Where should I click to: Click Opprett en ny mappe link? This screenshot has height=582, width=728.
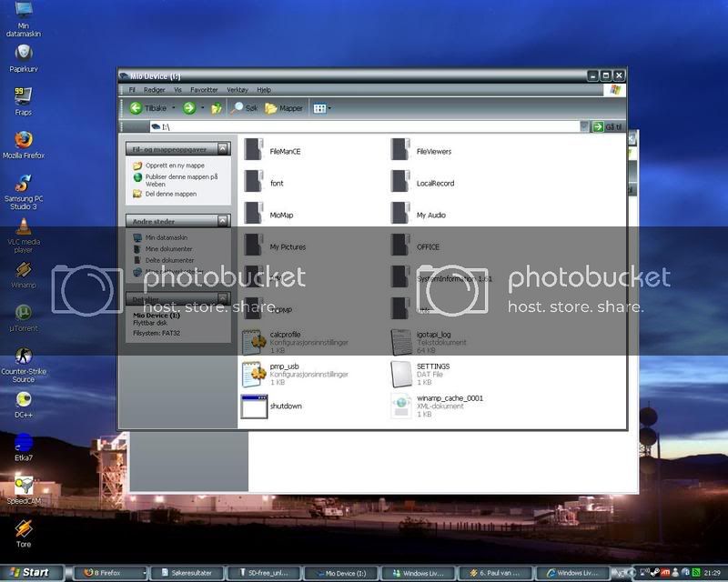169,166
